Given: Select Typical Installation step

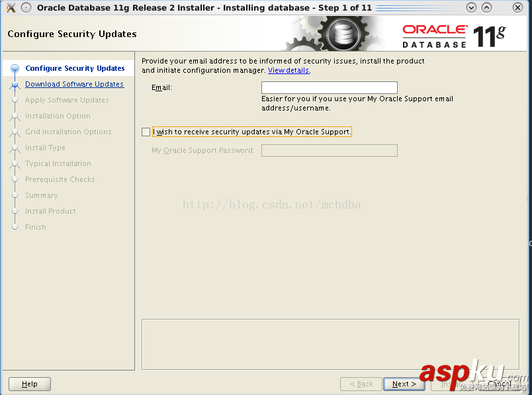Looking at the screenshot, I should coord(58,163).
